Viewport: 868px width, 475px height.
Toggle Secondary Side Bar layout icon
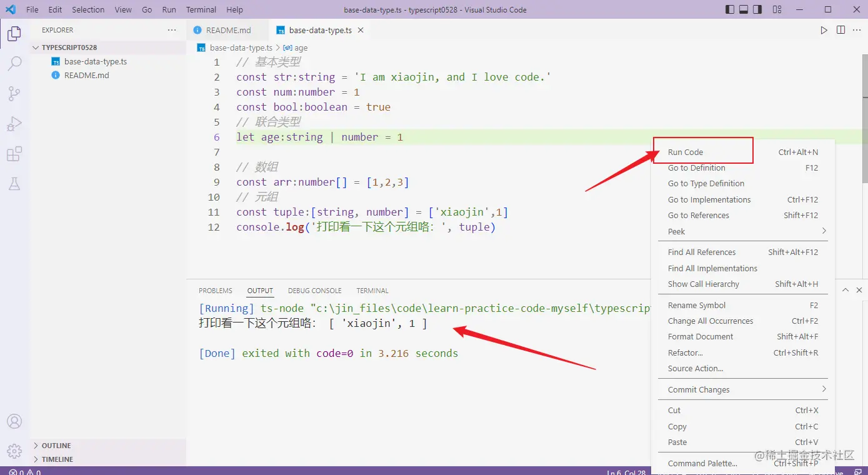click(757, 9)
